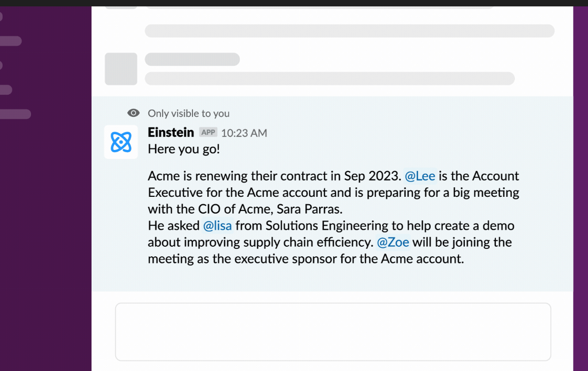This screenshot has height=371, width=588.
Task: Click the Einstein app avatar icon
Action: click(121, 142)
